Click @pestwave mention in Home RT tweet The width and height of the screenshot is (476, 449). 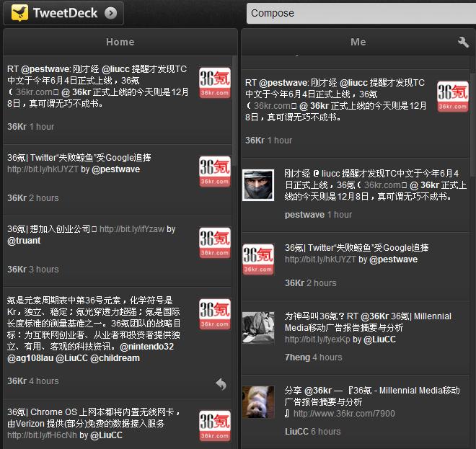(45, 69)
